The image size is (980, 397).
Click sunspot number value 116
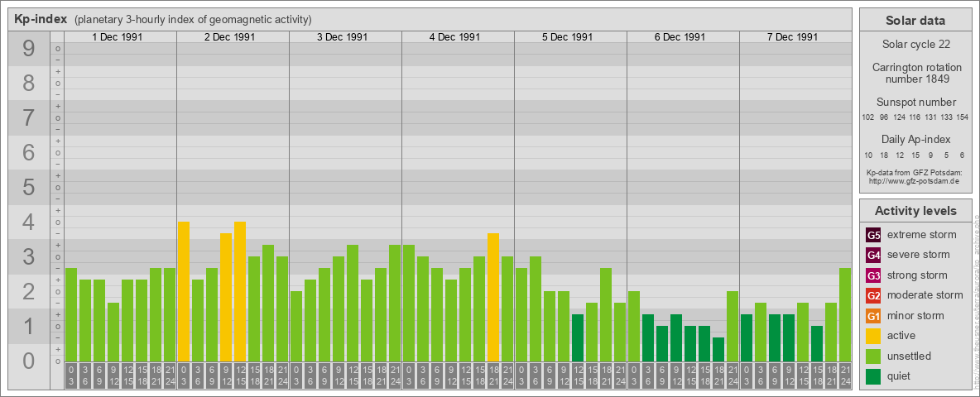point(915,117)
